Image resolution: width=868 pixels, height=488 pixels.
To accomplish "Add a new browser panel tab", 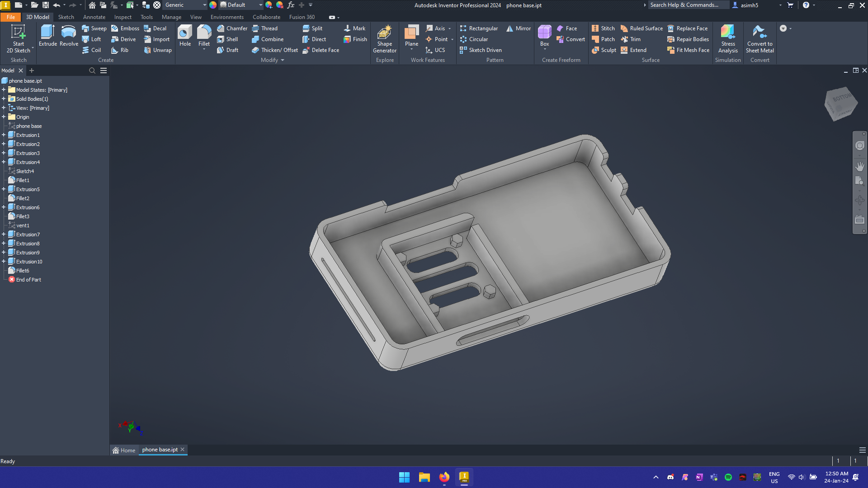I will pyautogui.click(x=32, y=70).
